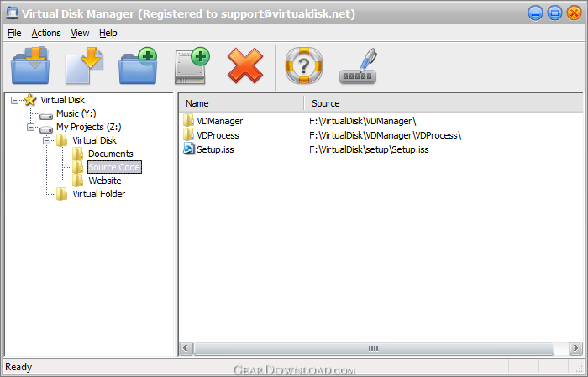The image size is (588, 377).
Task: Click the new folder plus icon
Action: (138, 65)
